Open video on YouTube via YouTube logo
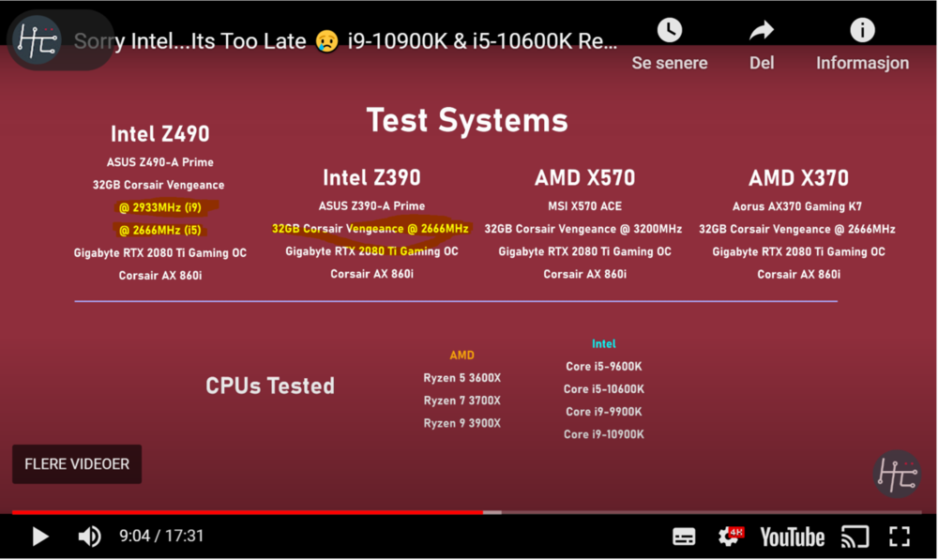The width and height of the screenshot is (938, 560). 792,537
